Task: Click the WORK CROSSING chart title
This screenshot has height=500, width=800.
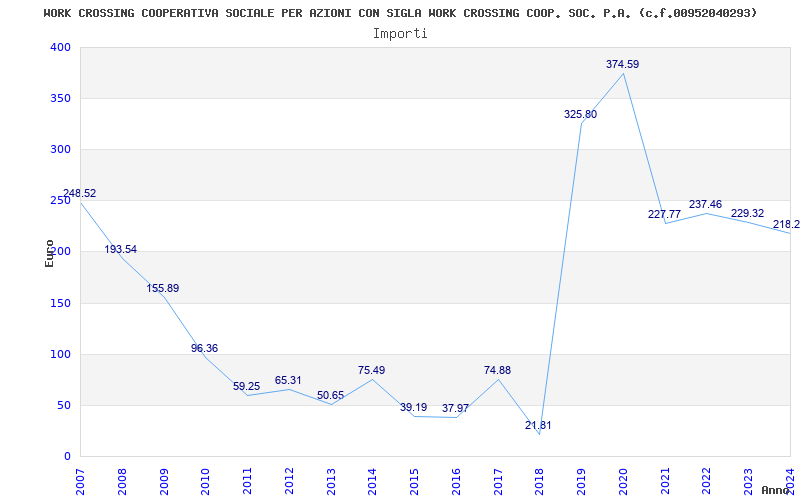Action: pos(400,13)
